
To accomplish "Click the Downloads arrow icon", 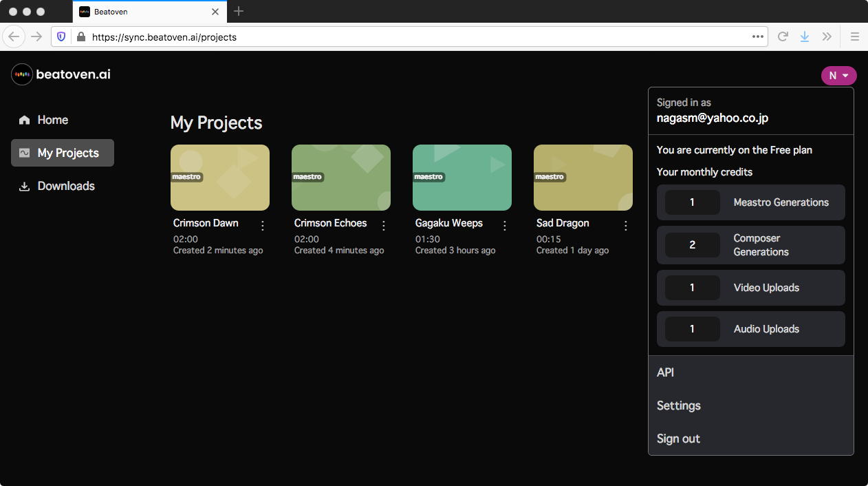I will 25,186.
